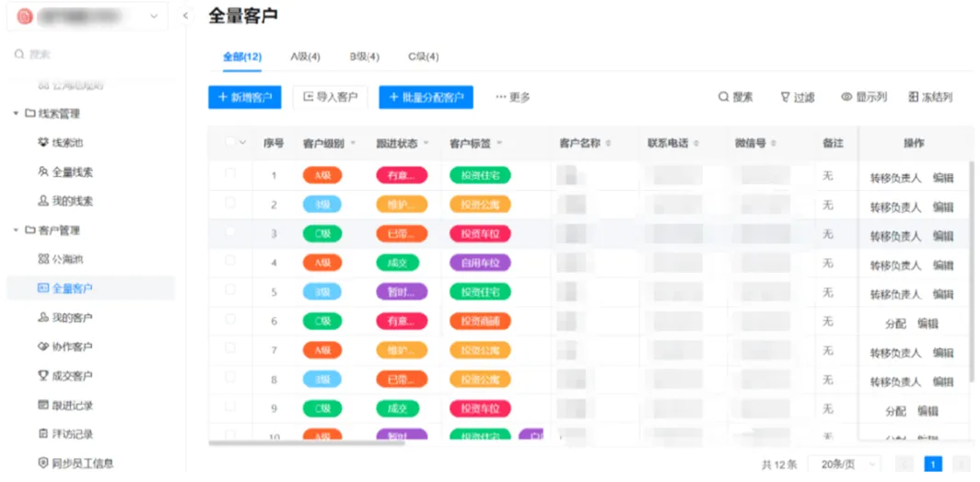Click the 投资住宅 tag in row 1

(x=480, y=175)
